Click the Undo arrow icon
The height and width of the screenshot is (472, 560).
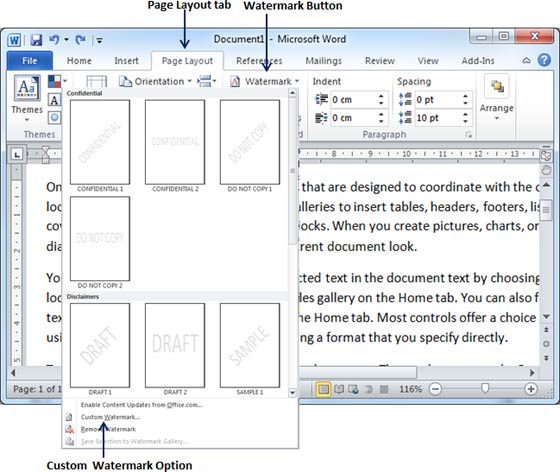pos(54,39)
